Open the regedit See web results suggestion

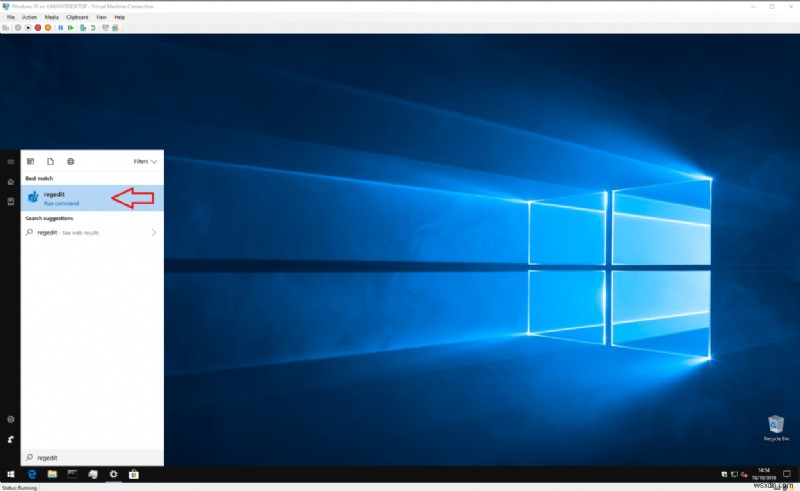pyautogui.click(x=92, y=232)
